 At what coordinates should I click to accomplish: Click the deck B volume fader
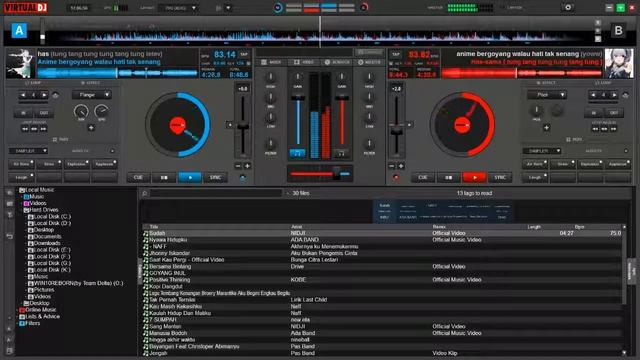point(342,98)
